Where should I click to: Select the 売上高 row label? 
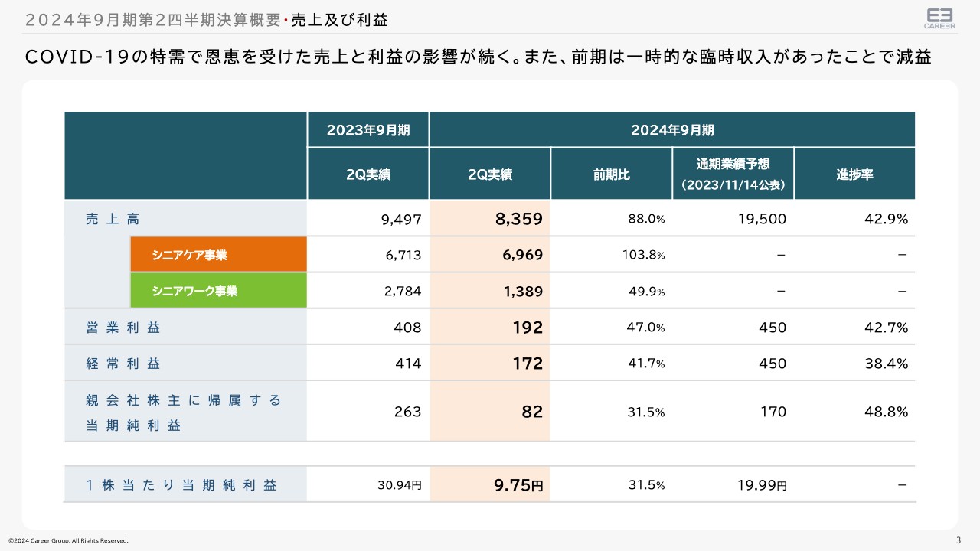point(113,219)
